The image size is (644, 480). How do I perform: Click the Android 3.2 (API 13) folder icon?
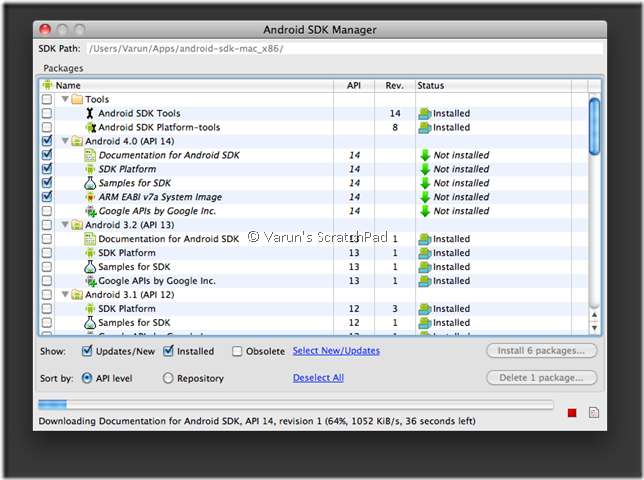tap(77, 225)
